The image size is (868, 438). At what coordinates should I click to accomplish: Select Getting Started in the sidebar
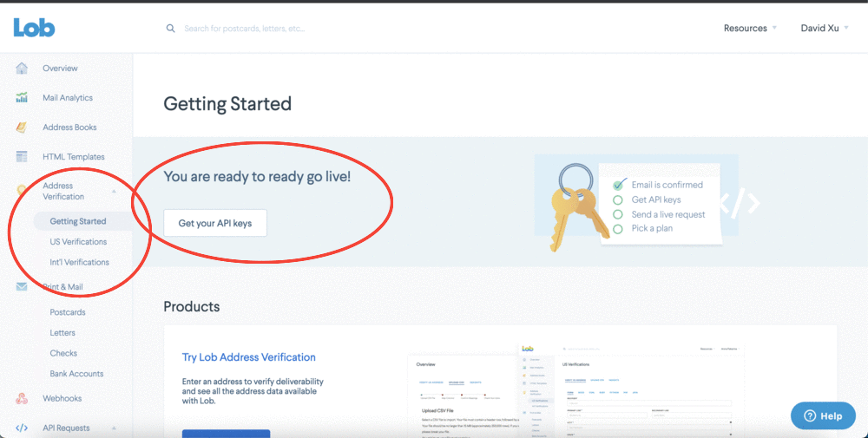click(78, 221)
